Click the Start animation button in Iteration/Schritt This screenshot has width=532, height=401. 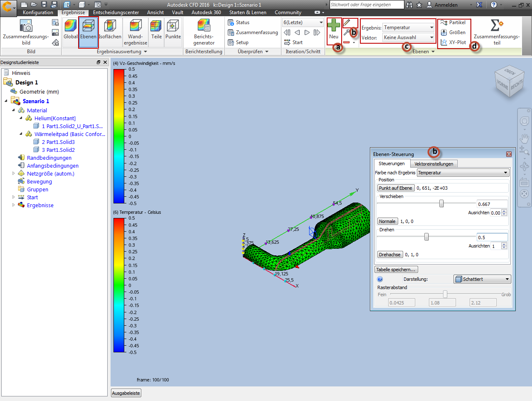click(x=293, y=42)
